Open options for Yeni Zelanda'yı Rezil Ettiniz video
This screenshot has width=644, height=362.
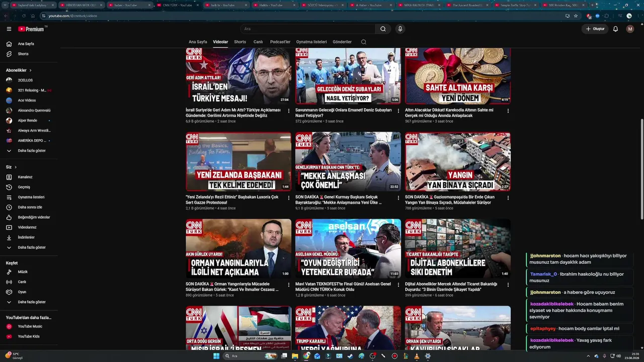point(289,198)
